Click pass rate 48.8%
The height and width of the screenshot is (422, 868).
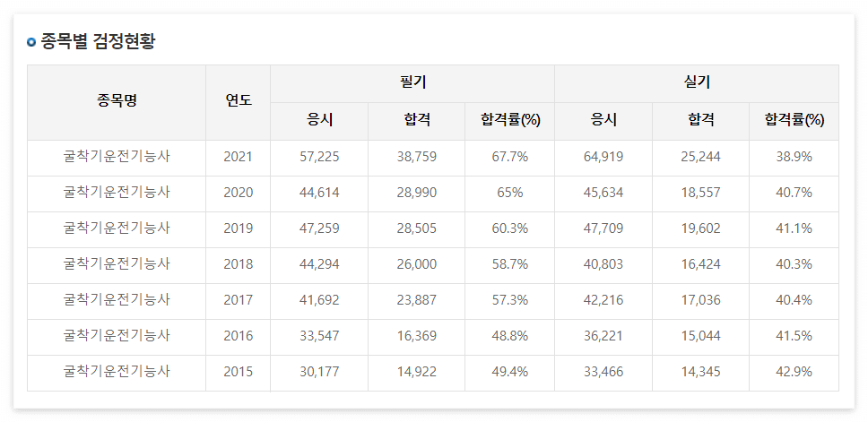tap(510, 336)
